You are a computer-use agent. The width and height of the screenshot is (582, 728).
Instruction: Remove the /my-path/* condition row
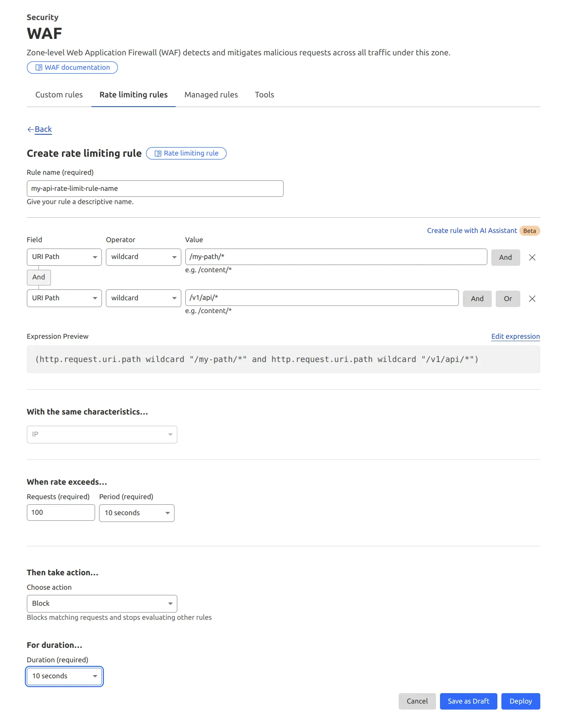[x=532, y=257]
